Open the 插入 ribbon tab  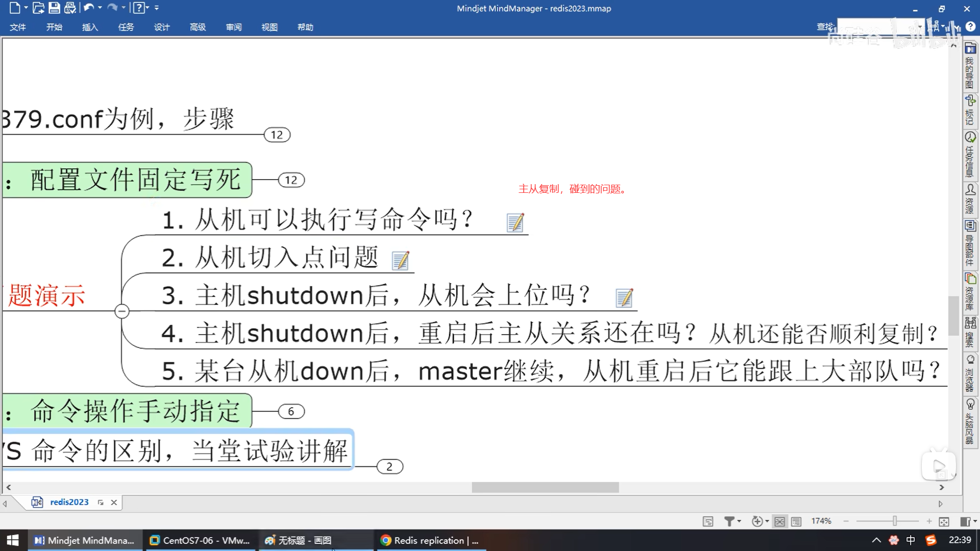(x=90, y=27)
